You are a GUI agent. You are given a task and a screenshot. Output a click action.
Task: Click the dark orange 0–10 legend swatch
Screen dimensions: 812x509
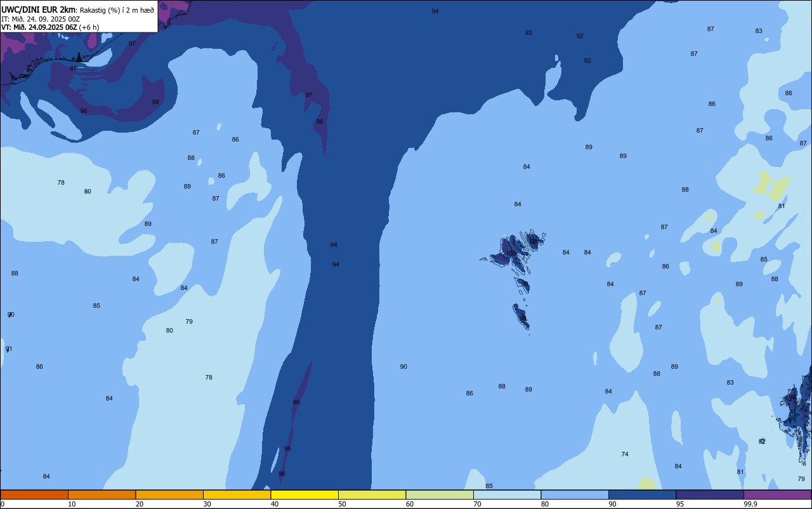click(x=34, y=494)
